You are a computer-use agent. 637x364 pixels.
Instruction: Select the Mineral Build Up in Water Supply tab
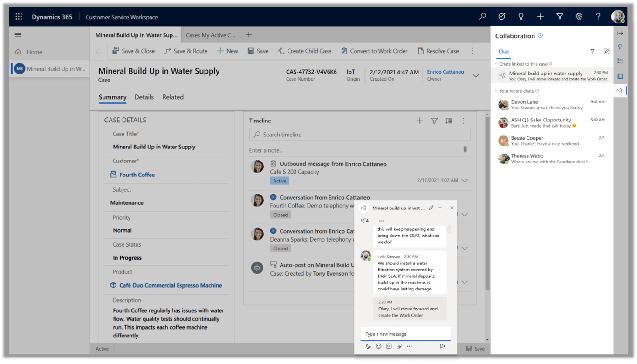(136, 35)
